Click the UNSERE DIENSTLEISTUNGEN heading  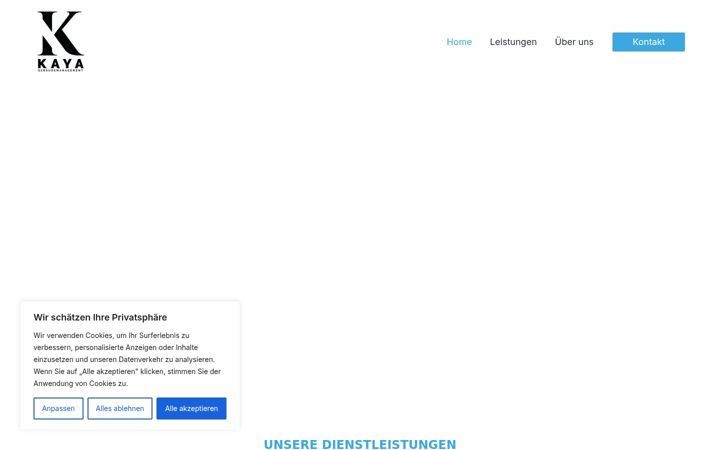(x=360, y=444)
